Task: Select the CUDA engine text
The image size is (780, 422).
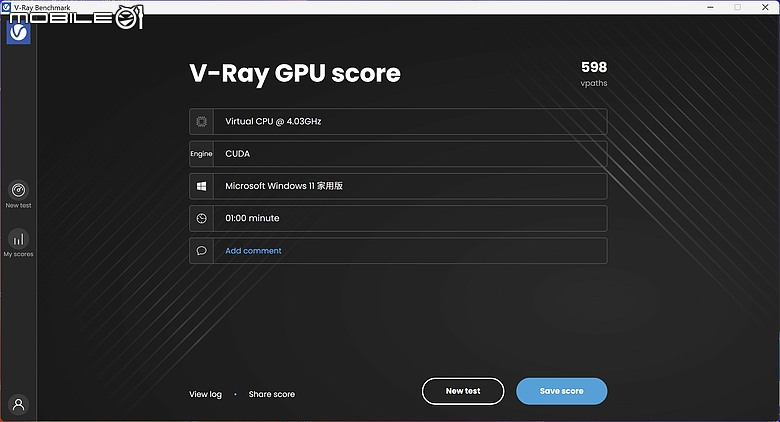Action: tap(238, 154)
